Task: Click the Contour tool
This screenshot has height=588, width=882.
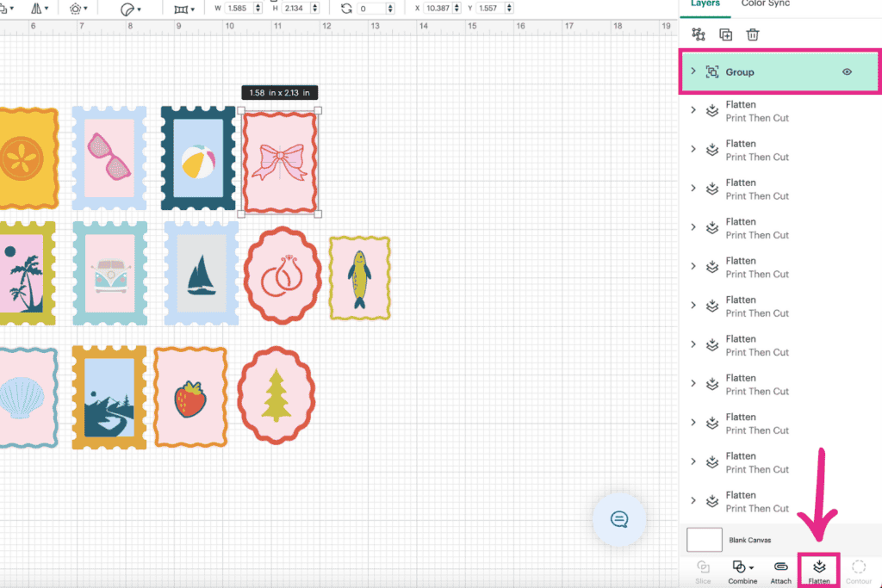Action: (859, 572)
